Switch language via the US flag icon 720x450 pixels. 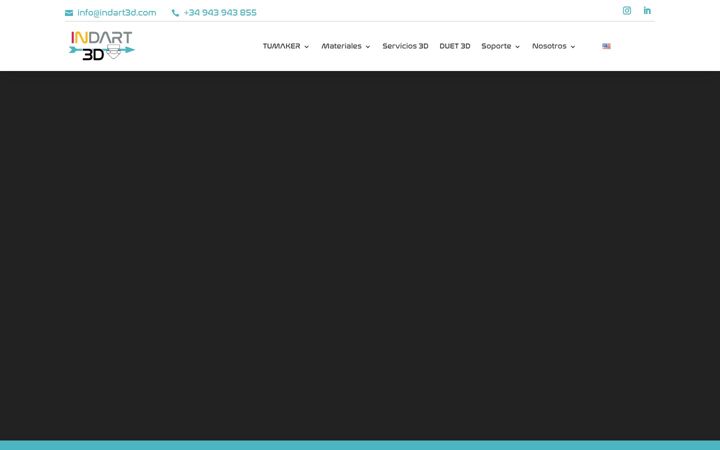[x=606, y=46]
